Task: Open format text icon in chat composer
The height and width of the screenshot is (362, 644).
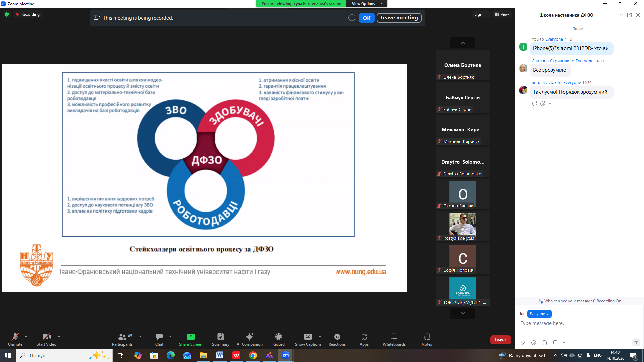Action: click(523, 342)
